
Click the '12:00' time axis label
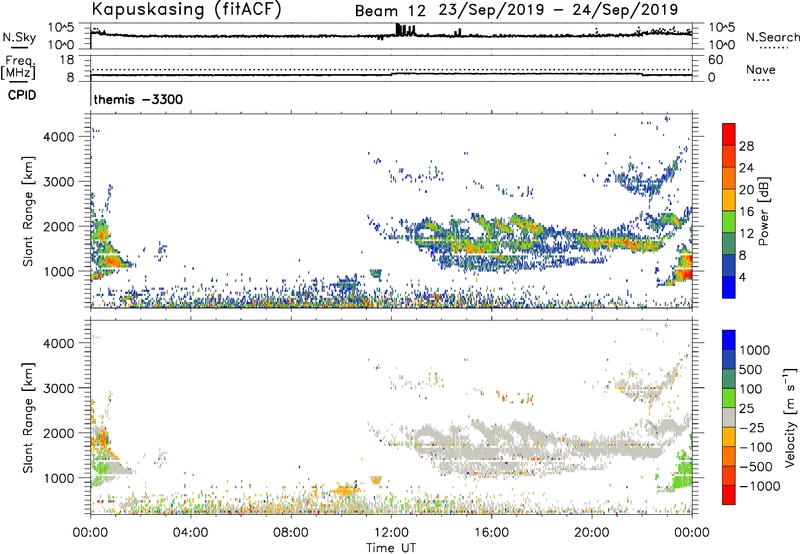pyautogui.click(x=391, y=533)
